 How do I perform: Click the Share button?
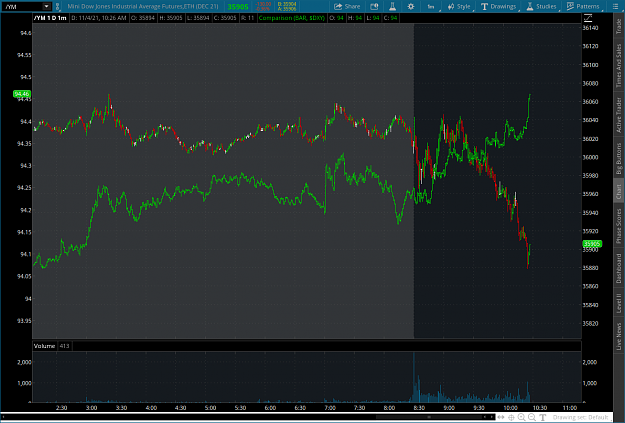point(347,6)
